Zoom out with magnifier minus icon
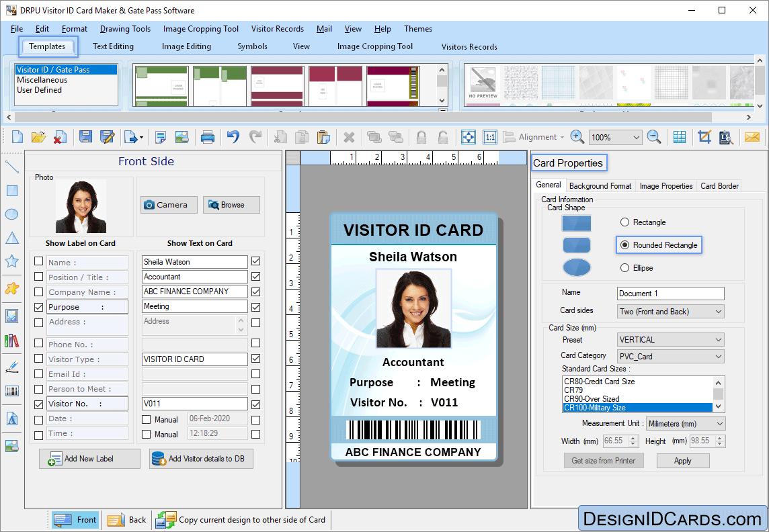Viewport: 769px width, 532px height. 654,137
